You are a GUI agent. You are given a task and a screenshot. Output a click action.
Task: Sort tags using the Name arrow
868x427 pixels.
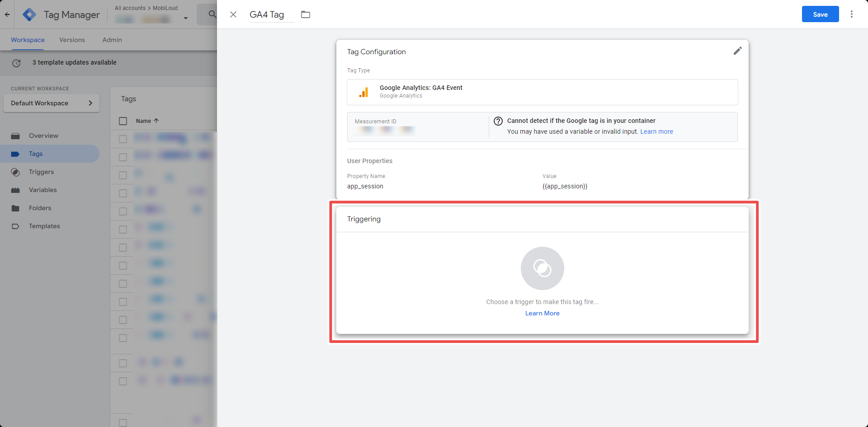(x=156, y=121)
